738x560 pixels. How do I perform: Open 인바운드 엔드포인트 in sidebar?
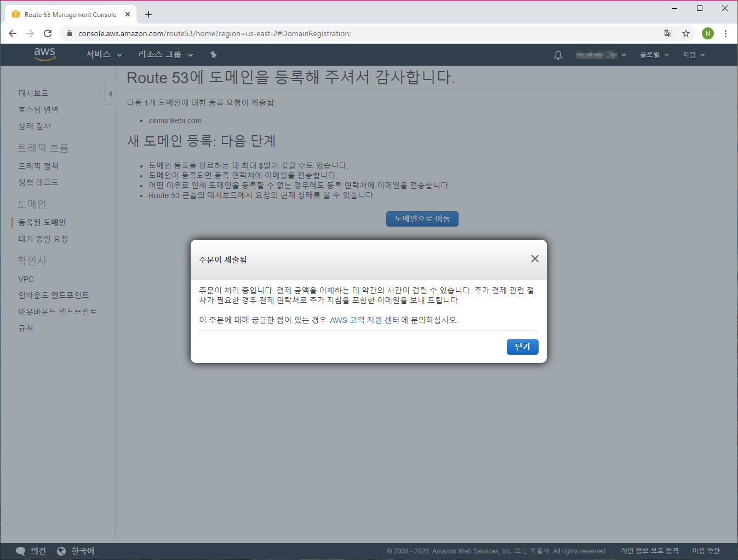tap(54, 295)
